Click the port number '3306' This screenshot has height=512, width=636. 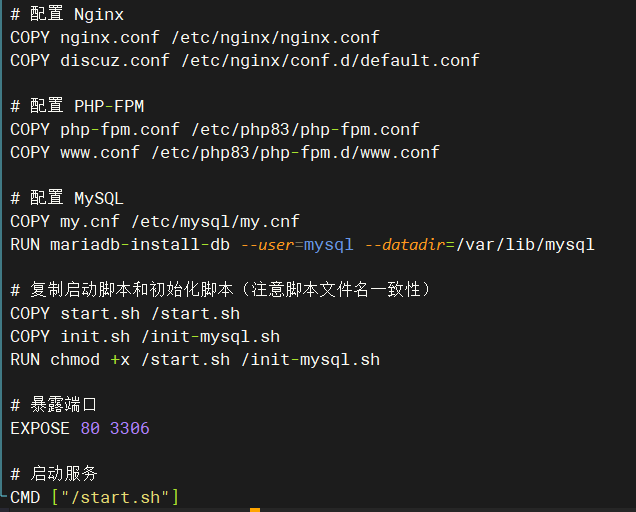(130, 428)
